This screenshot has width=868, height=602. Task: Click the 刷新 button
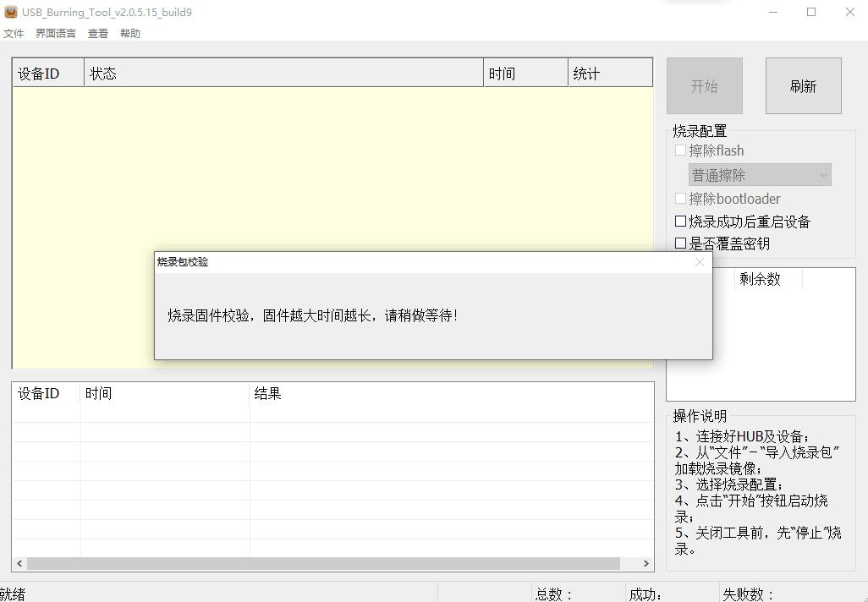[x=803, y=85]
